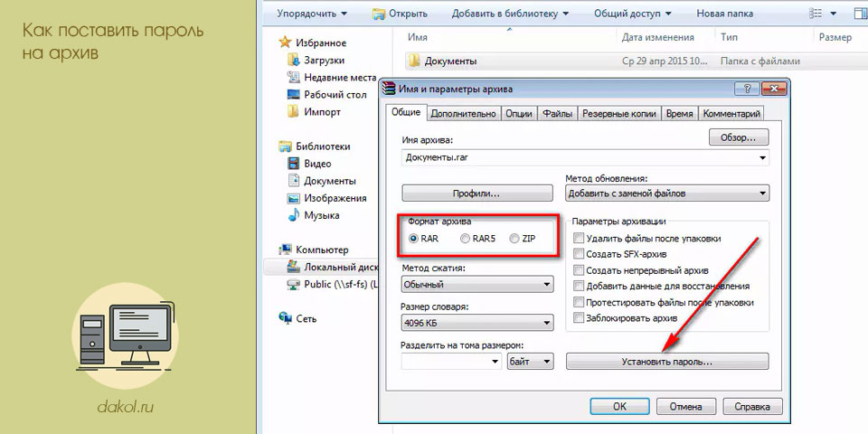The height and width of the screenshot is (434, 868).
Task: Click the Библиотеки icon
Action: 285,146
